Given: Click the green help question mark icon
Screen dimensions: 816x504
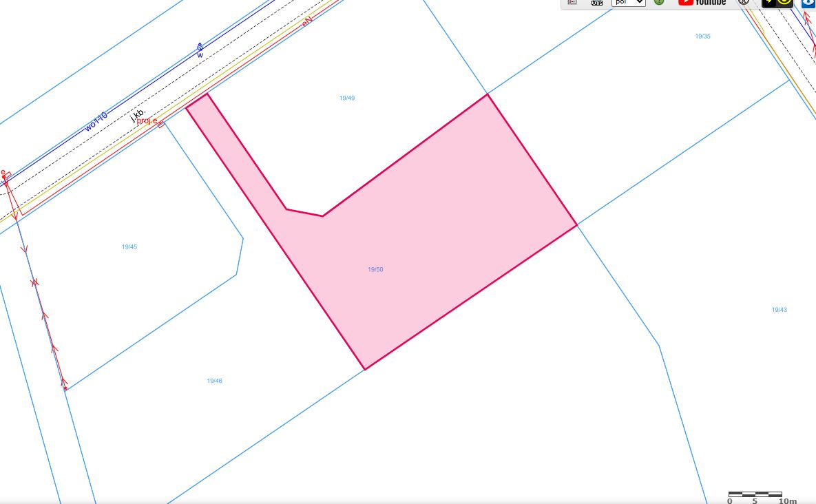Looking at the screenshot, I should tap(659, 3).
